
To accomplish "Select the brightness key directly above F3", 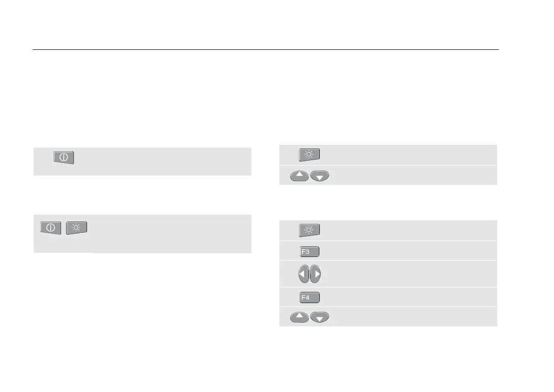I will point(309,230).
